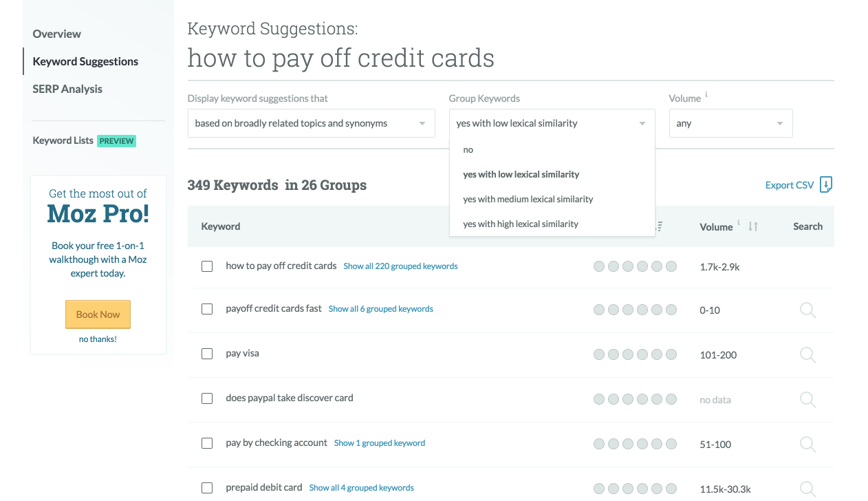Screen dimensions: 868x501
Task: Click the Book Now button
Action: [98, 315]
